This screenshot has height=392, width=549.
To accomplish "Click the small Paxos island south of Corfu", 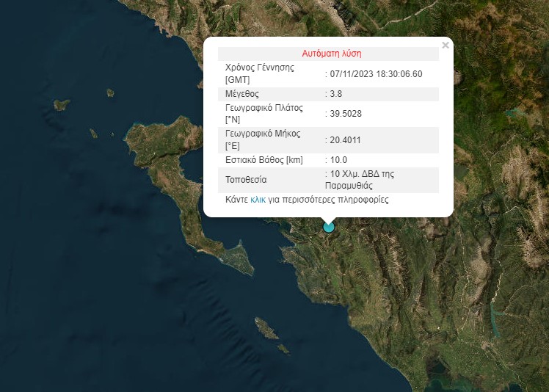I will [x=266, y=328].
